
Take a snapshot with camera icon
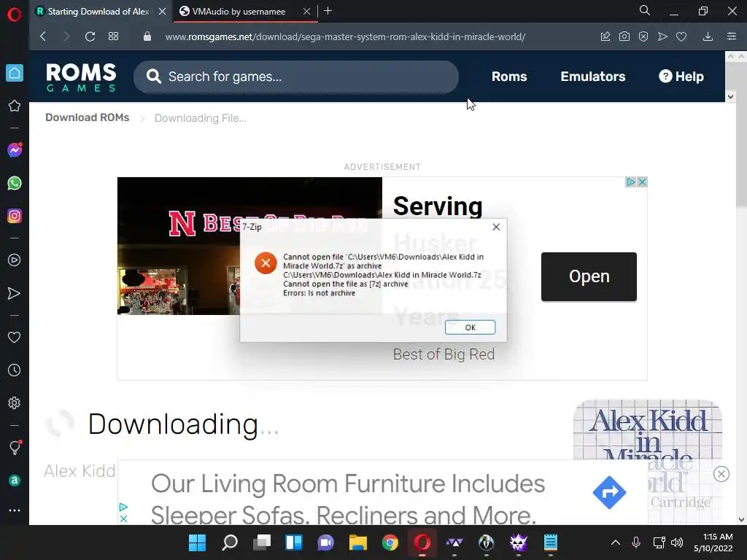click(624, 36)
